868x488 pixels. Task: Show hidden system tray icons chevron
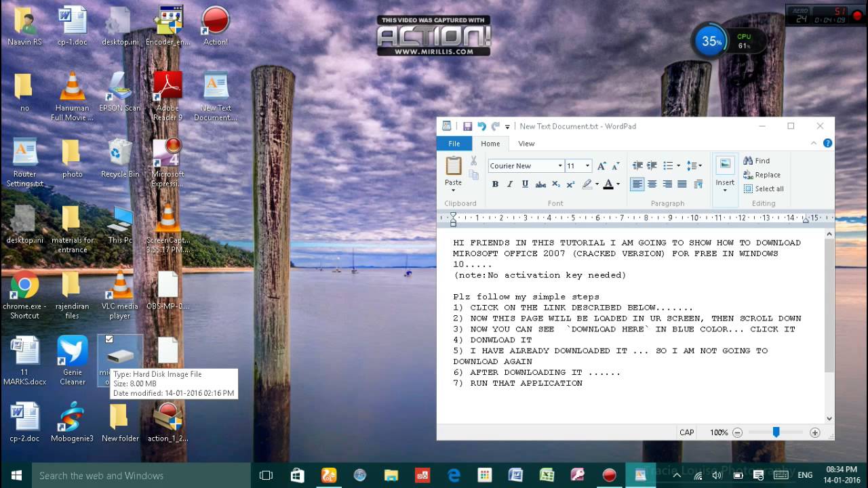[677, 475]
